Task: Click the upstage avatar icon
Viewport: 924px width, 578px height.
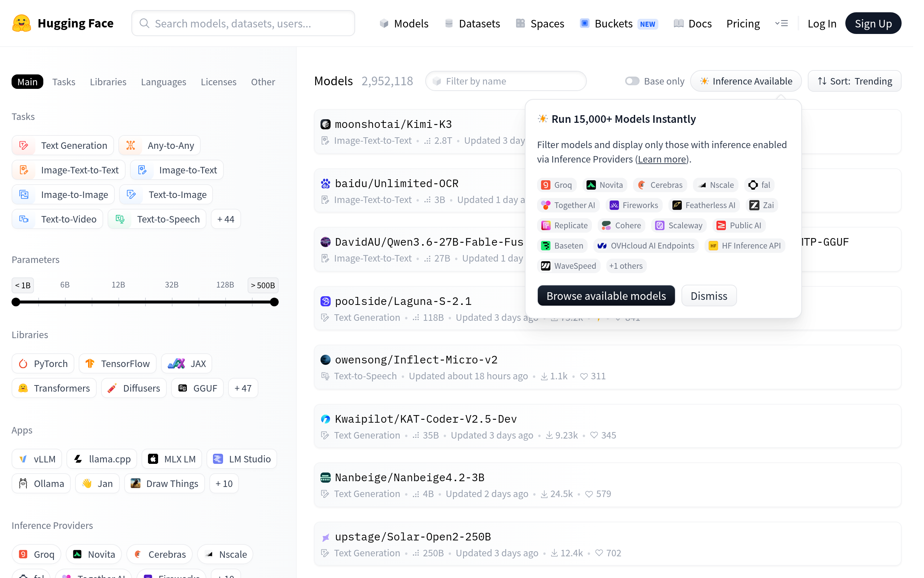Action: coord(325,537)
